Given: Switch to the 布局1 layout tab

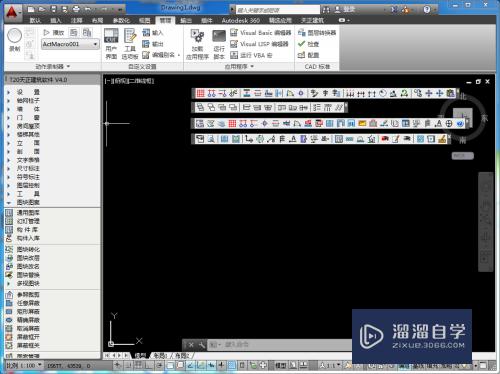Looking at the screenshot, I should [x=160, y=356].
